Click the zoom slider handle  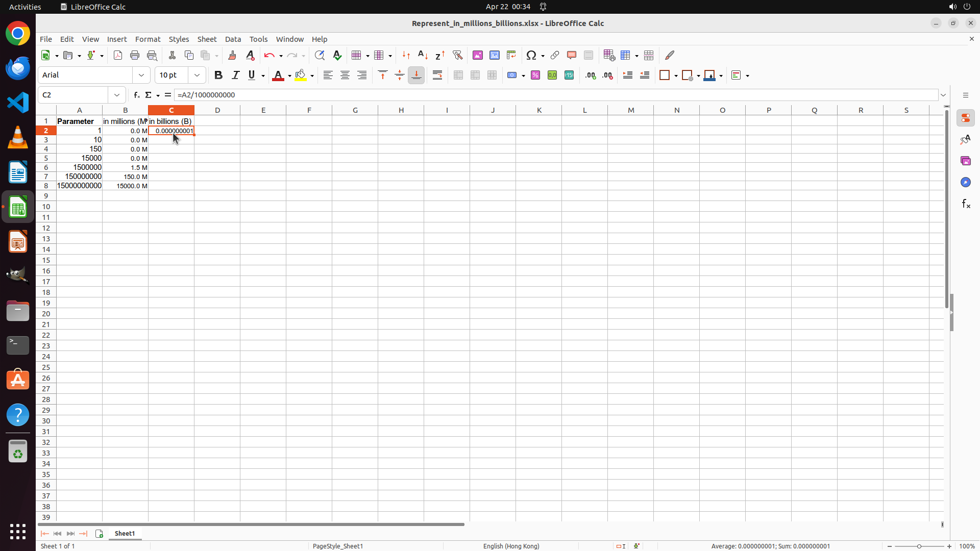pyautogui.click(x=919, y=546)
